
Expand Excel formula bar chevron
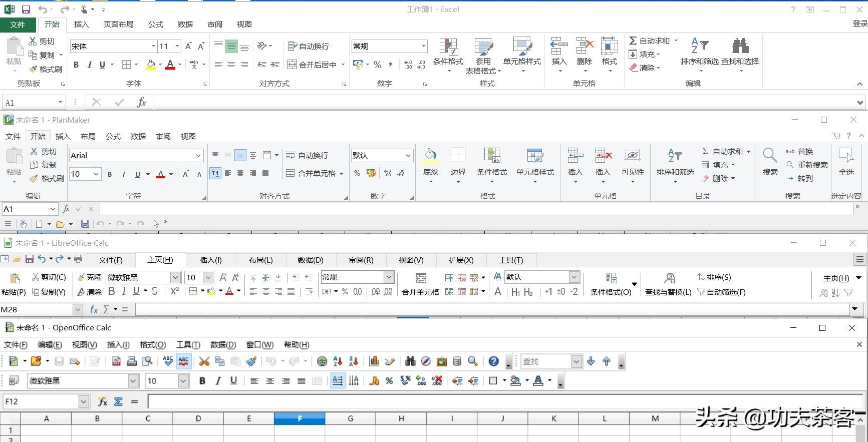[x=860, y=103]
